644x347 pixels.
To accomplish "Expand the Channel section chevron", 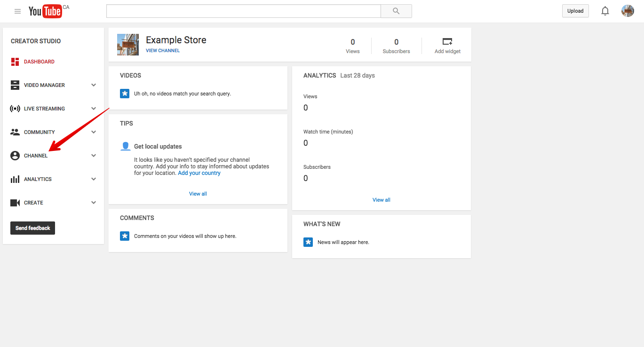I will [94, 156].
